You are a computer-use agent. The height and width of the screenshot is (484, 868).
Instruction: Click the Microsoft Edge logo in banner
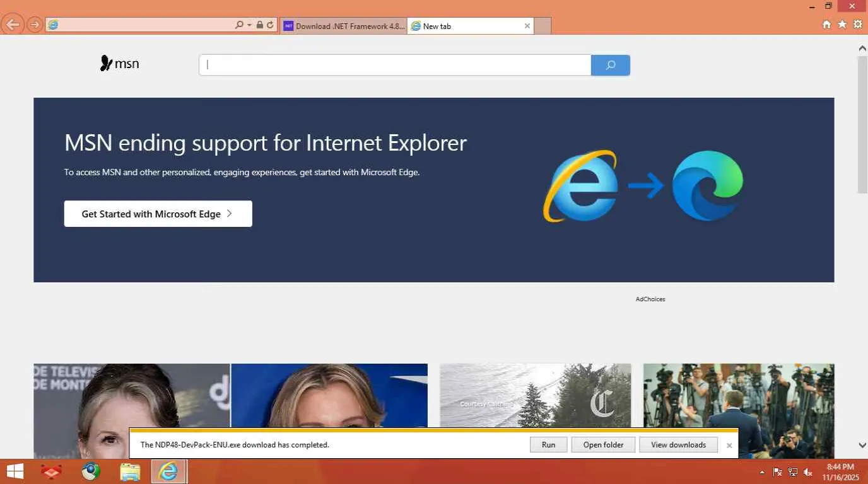[708, 186]
